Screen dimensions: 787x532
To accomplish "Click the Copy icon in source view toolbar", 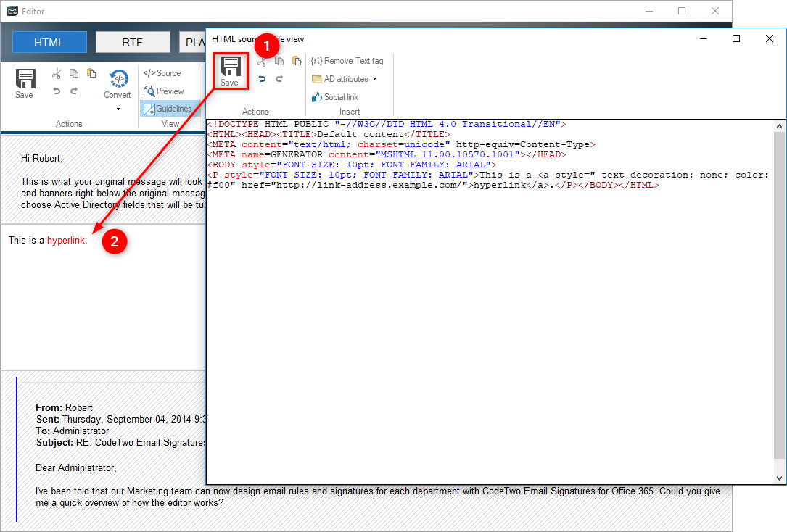I will coord(279,61).
